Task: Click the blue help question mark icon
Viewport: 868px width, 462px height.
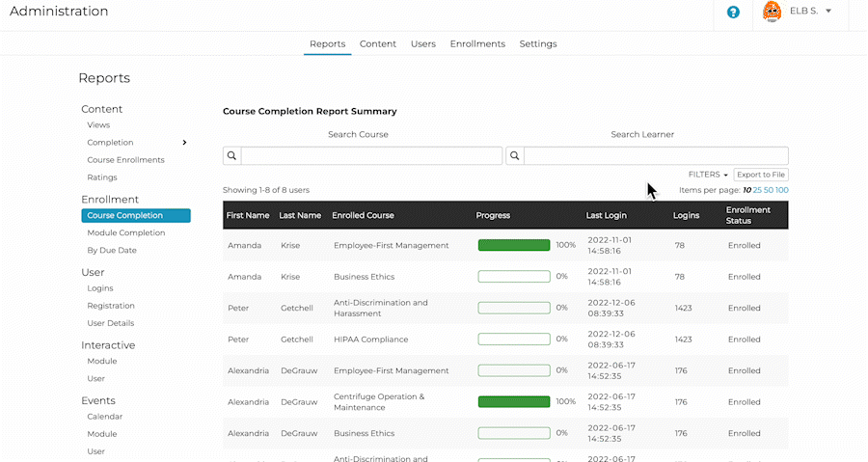Action: coord(733,13)
